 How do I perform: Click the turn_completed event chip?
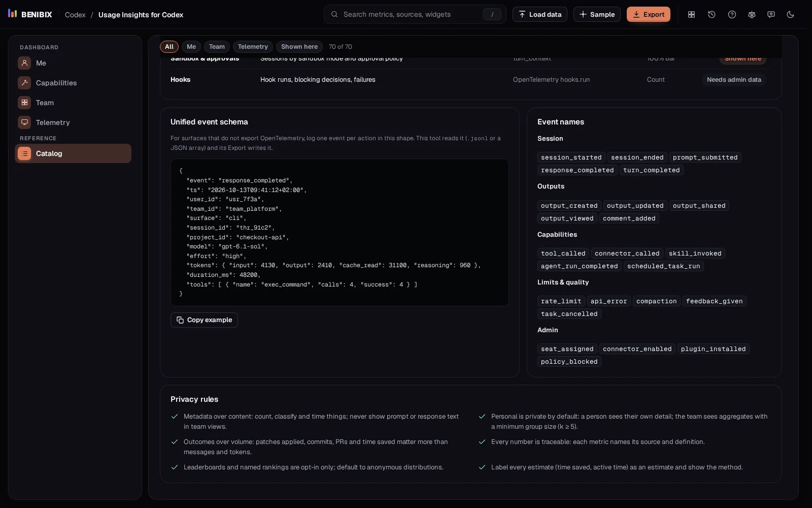(651, 170)
